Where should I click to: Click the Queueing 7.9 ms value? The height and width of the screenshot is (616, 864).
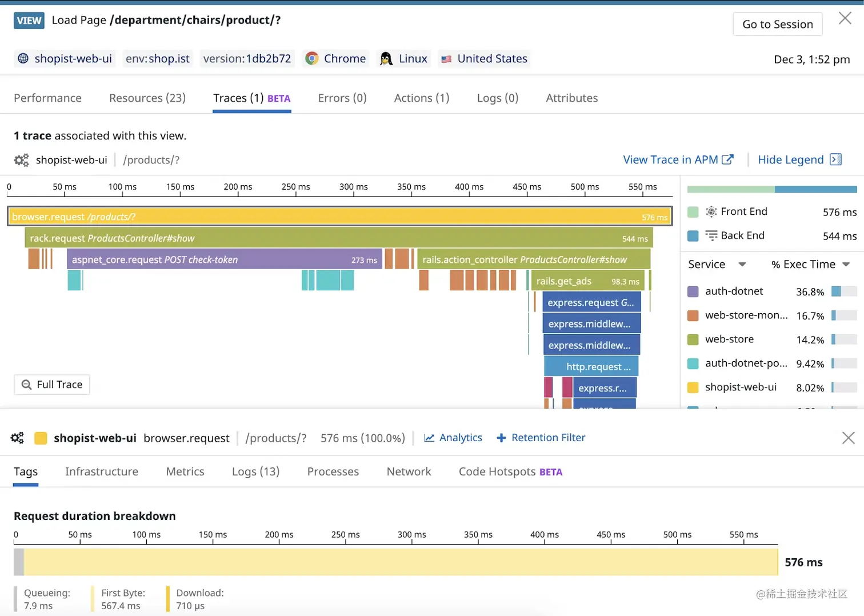pyautogui.click(x=38, y=606)
